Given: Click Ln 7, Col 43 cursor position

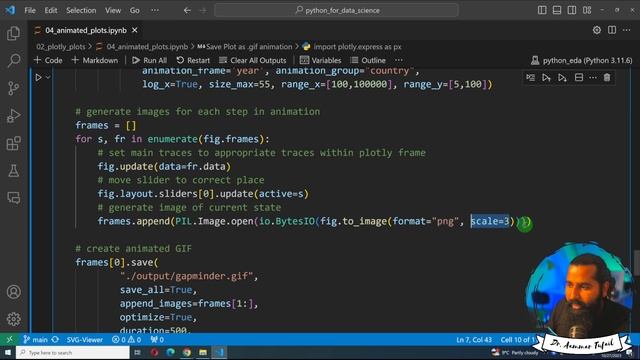Looking at the screenshot, I should pyautogui.click(x=474, y=340).
